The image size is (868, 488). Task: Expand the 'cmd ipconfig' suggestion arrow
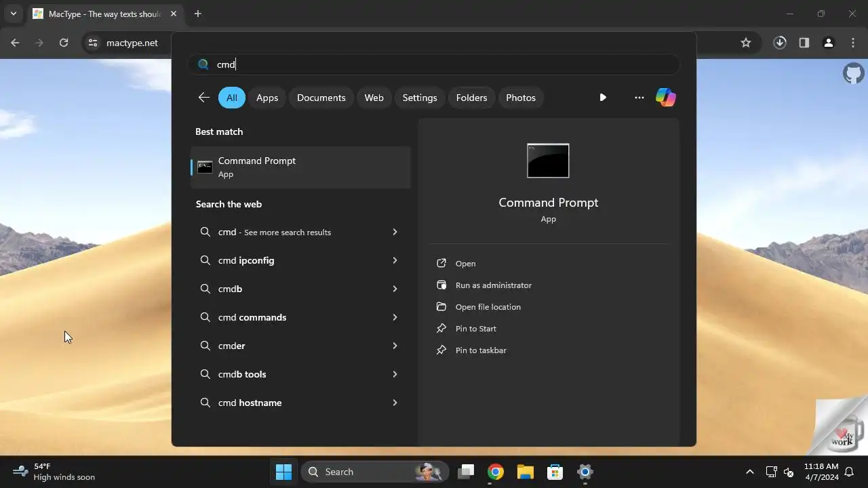(395, 260)
